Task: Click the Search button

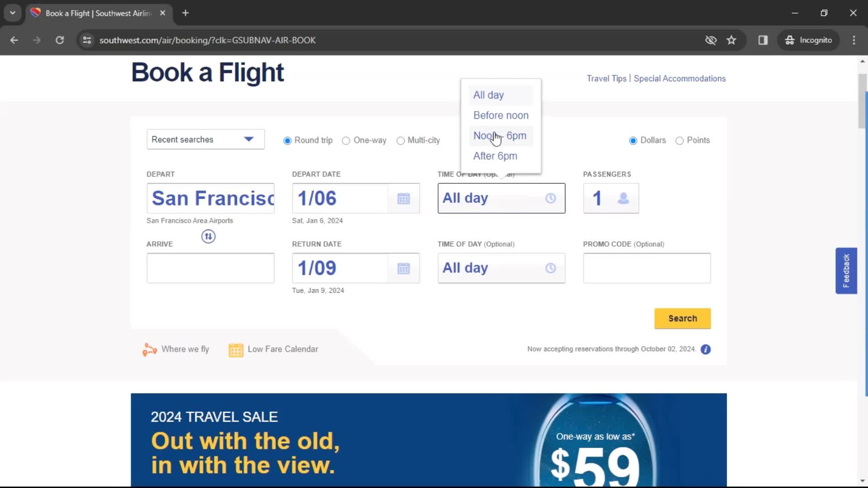Action: [x=683, y=318]
